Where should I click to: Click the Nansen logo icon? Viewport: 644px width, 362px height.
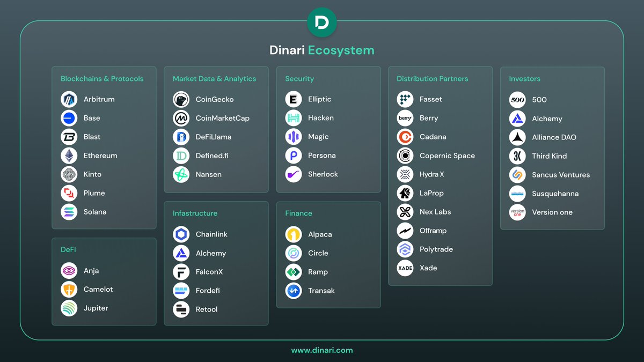point(181,174)
